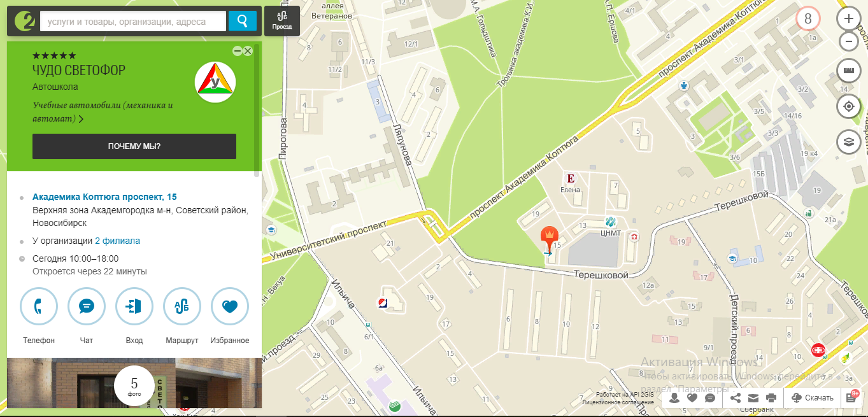Image resolution: width=868 pixels, height=417 pixels.
Task: Zoom out with the minus button
Action: click(x=848, y=42)
